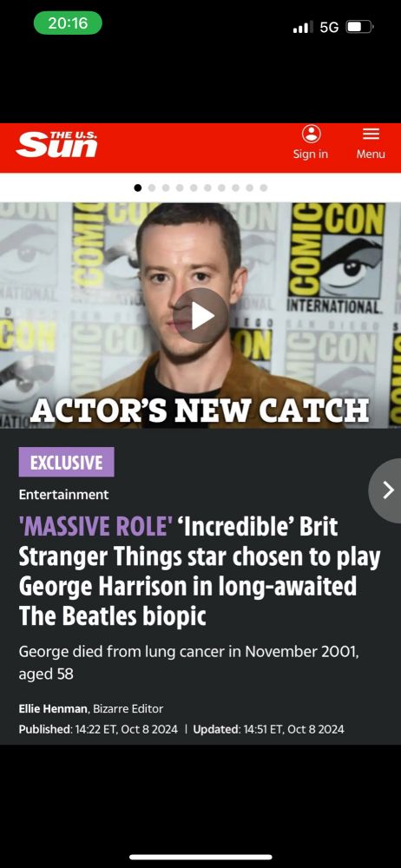Tap the cellular signal bars icon
Viewport: 401px width, 868px height.
[302, 27]
